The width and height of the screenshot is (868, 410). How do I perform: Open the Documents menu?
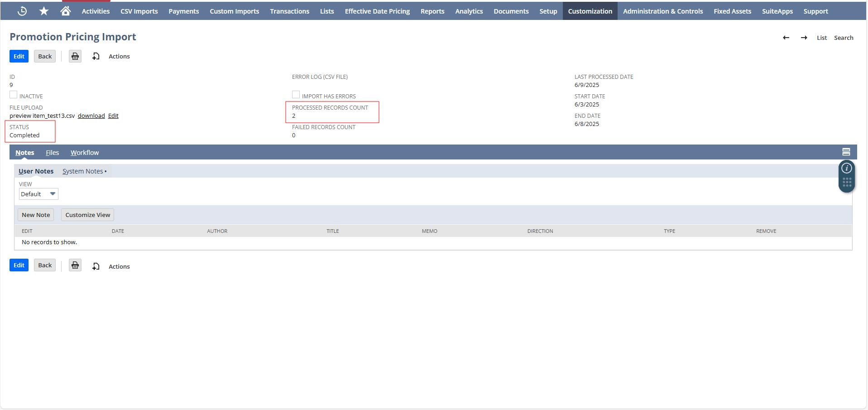511,11
